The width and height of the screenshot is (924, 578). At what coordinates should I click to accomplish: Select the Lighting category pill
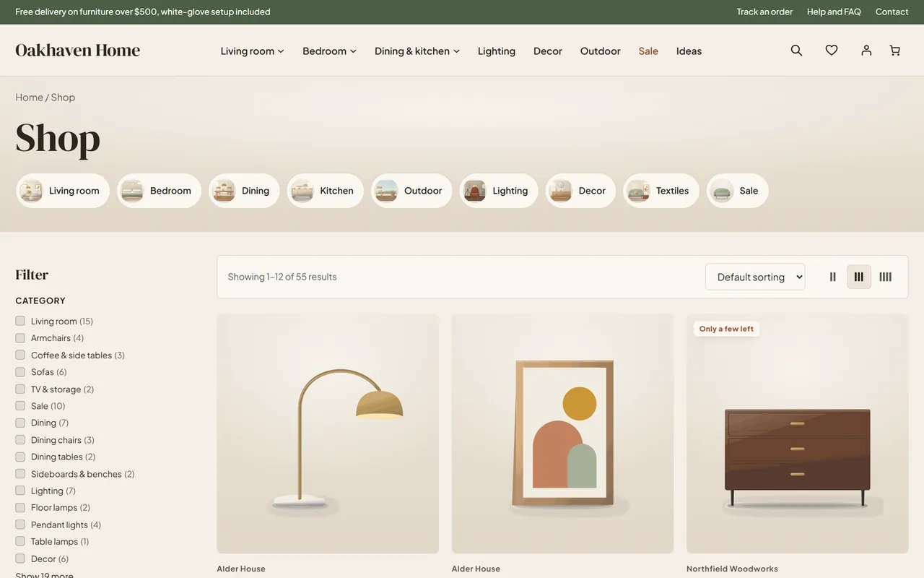499,191
